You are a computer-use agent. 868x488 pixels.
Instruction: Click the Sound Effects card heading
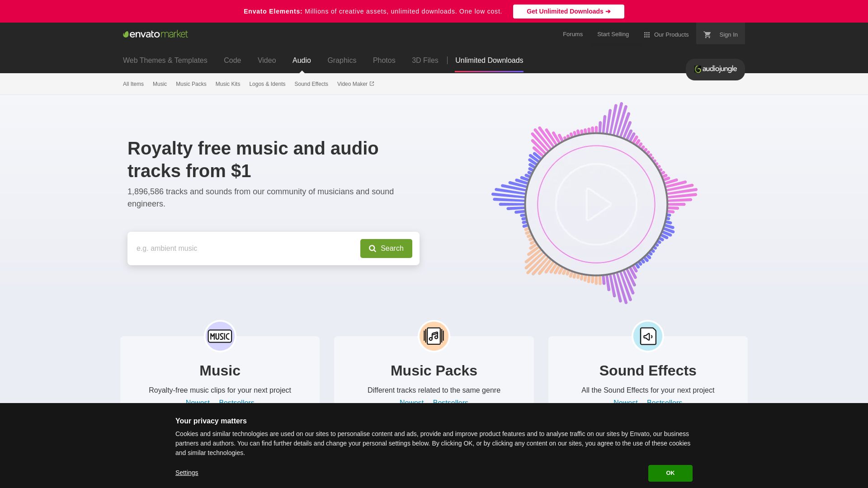click(x=648, y=371)
